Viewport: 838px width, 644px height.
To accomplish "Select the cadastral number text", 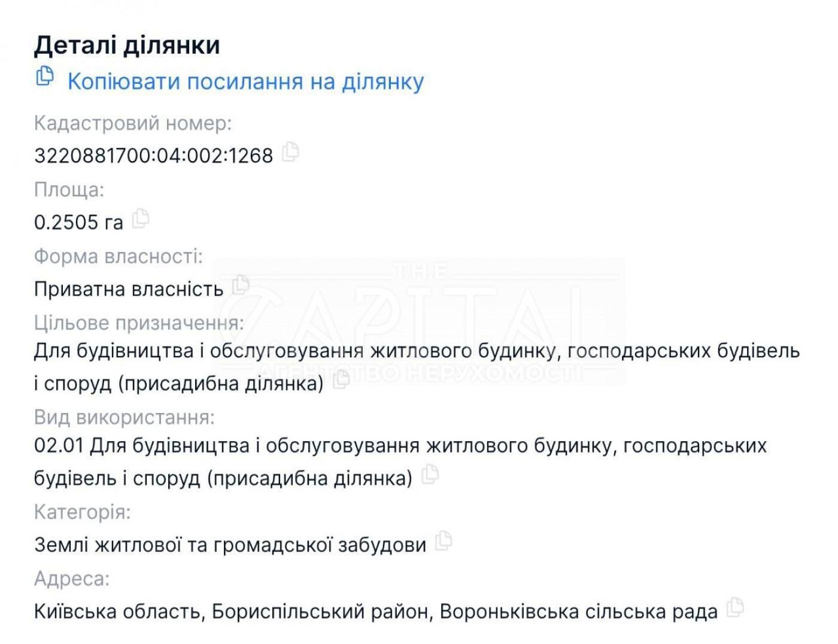I will 153,156.
